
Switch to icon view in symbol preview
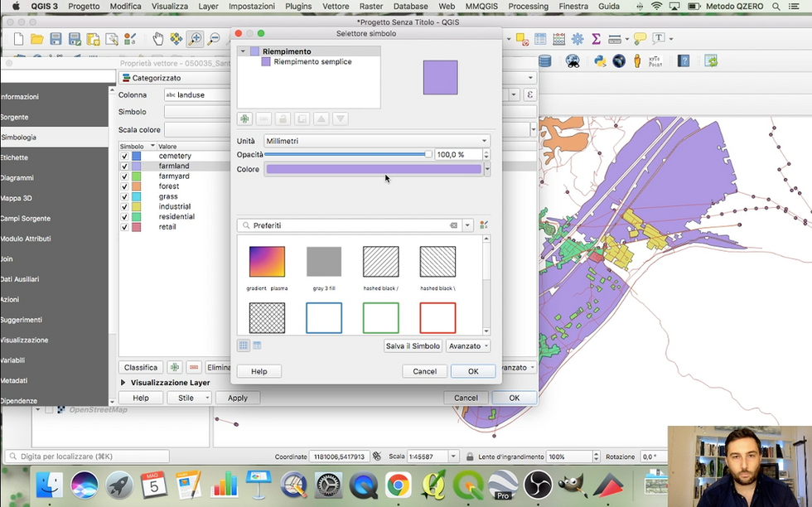[244, 345]
